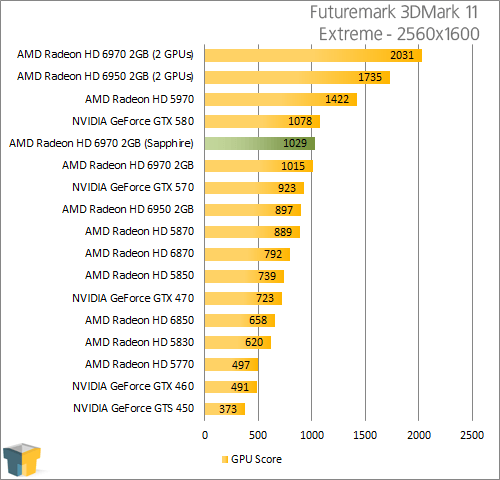
Task: Select the NVIDIA GeForce GTS 450 label
Action: (x=134, y=408)
